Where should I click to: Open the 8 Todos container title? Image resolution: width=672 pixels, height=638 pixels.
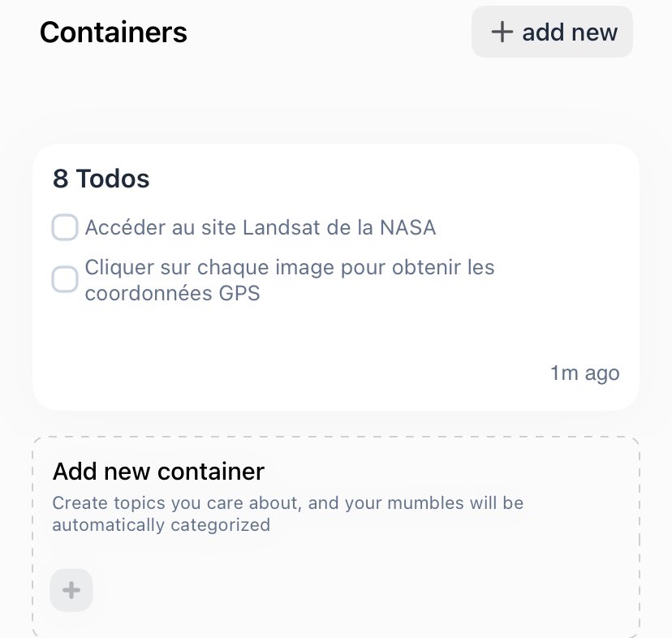(101, 179)
